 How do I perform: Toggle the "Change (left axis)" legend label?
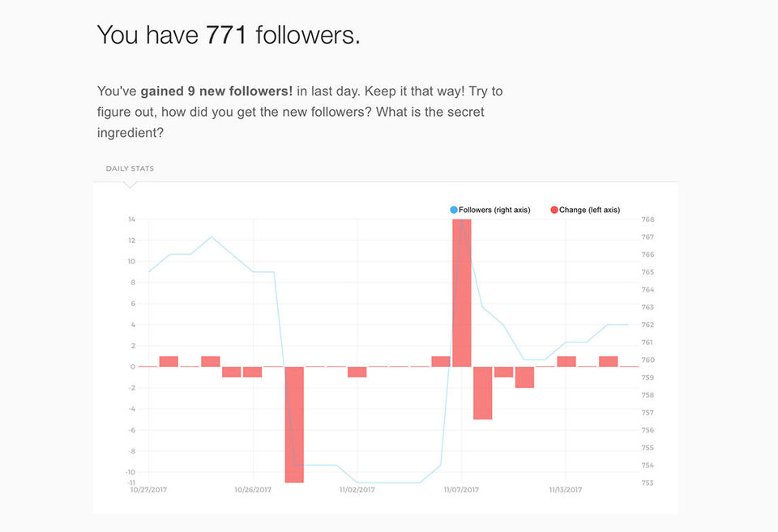(589, 210)
